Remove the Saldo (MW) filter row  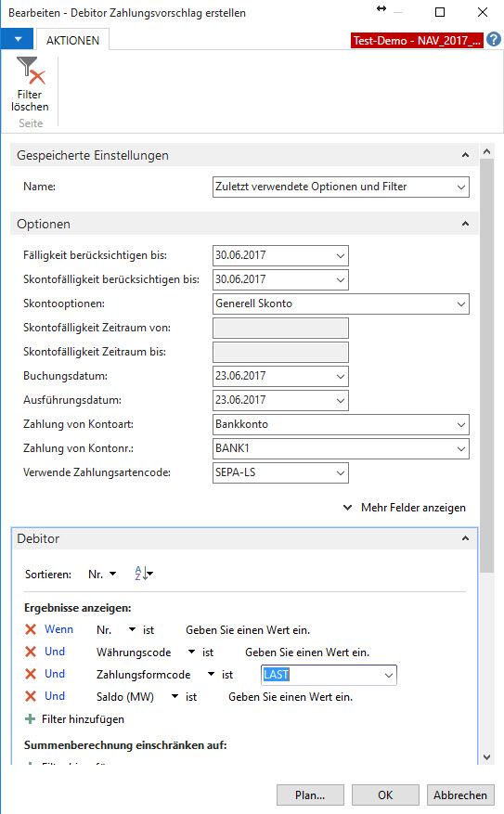(31, 697)
